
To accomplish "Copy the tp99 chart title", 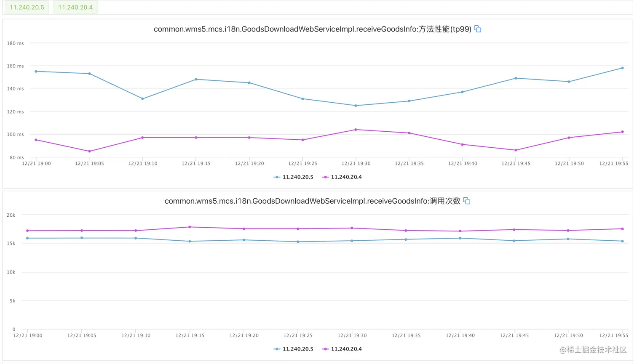I will [477, 29].
